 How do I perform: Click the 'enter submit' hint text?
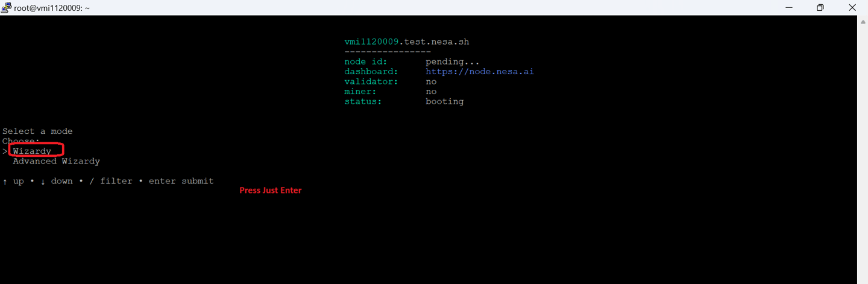pos(181,181)
